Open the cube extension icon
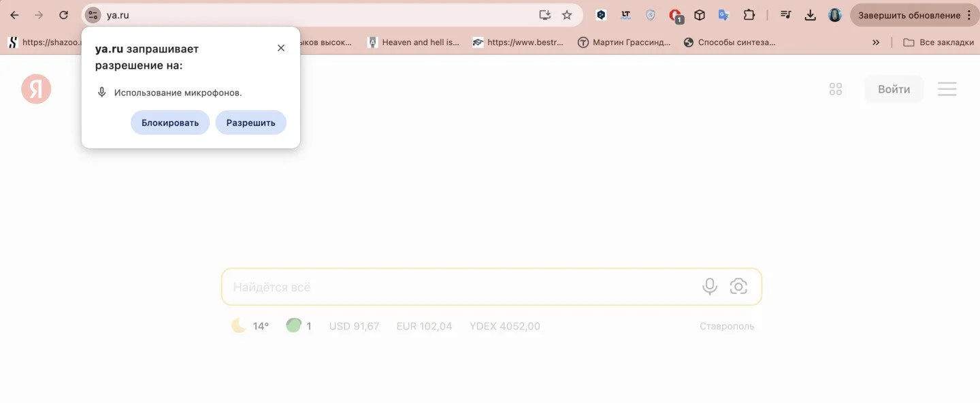The width and height of the screenshot is (980, 403). (x=699, y=15)
